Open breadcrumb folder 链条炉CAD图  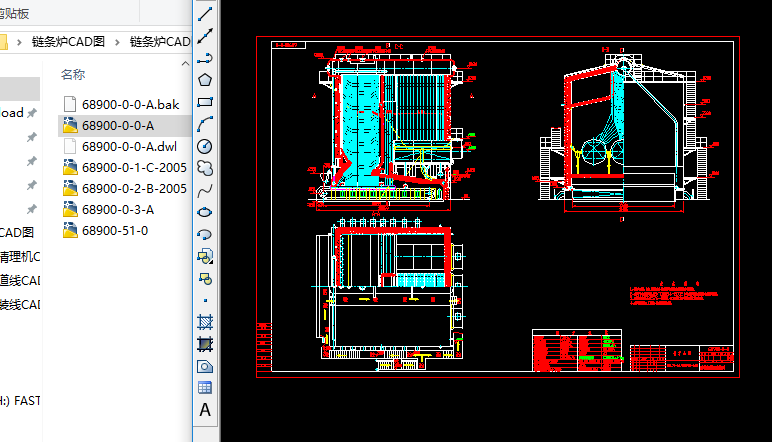(x=68, y=42)
